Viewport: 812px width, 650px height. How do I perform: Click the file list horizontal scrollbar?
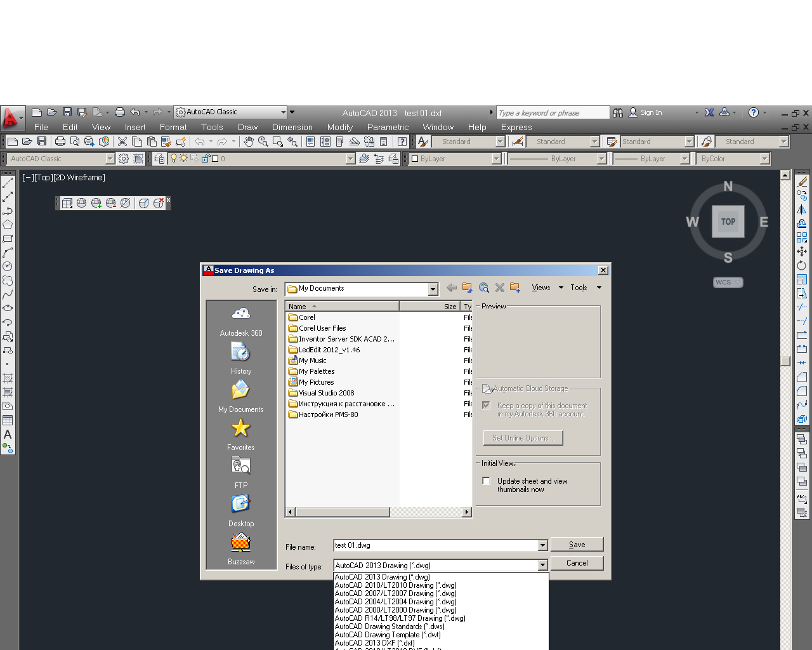(379, 512)
